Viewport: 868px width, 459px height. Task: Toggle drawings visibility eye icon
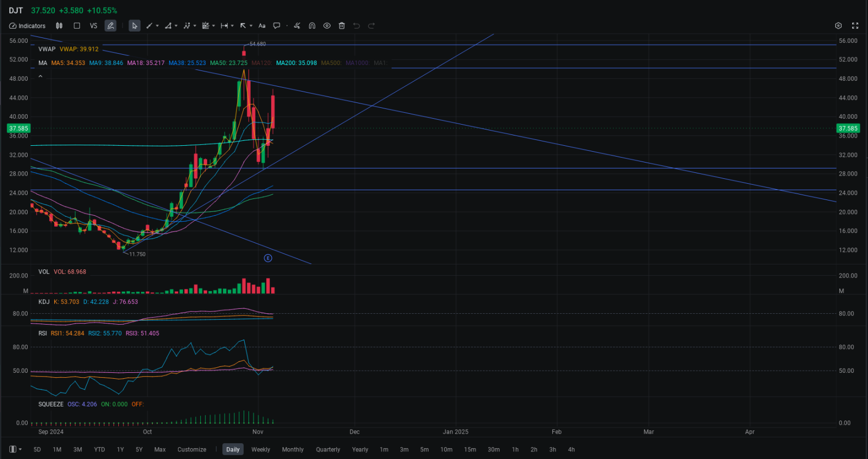[x=327, y=25]
